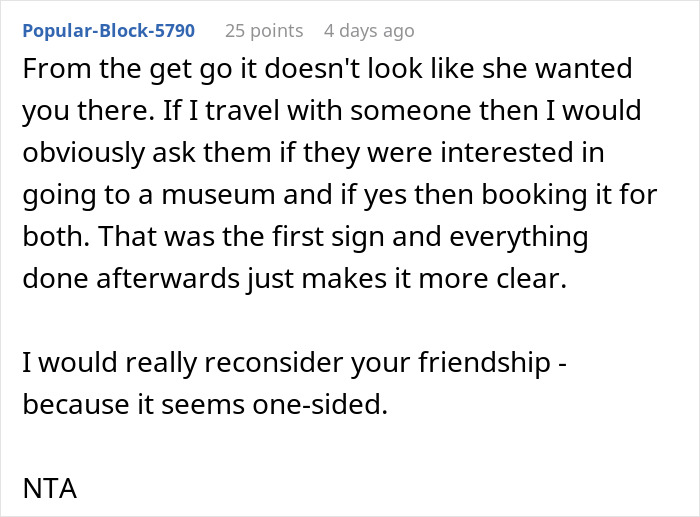The height and width of the screenshot is (517, 700).
Task: Click the NTA verdict text
Action: (49, 490)
